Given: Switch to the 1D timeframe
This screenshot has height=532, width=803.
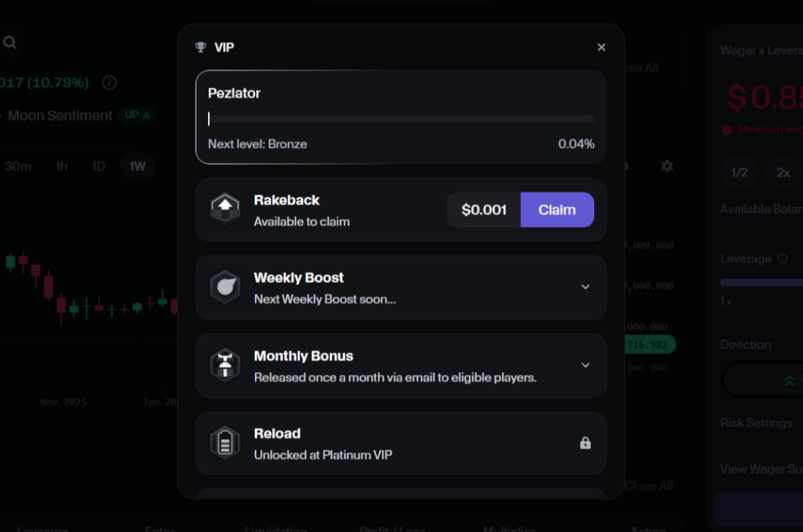Looking at the screenshot, I should tap(98, 167).
